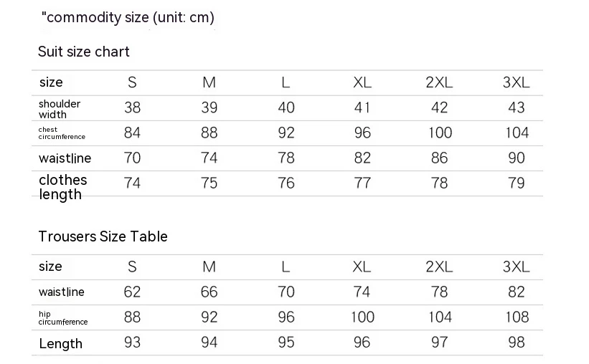Click the 'size' label in the trousers table
Viewport: 589px width, 364px height.
pos(51,267)
